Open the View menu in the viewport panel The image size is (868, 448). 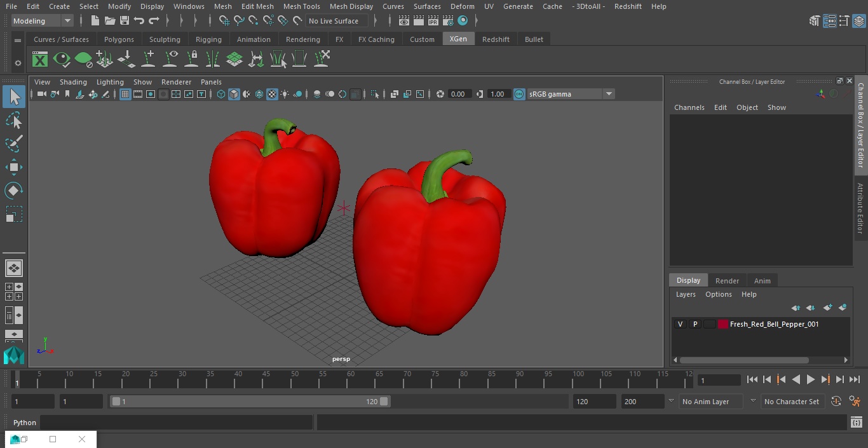tap(42, 82)
